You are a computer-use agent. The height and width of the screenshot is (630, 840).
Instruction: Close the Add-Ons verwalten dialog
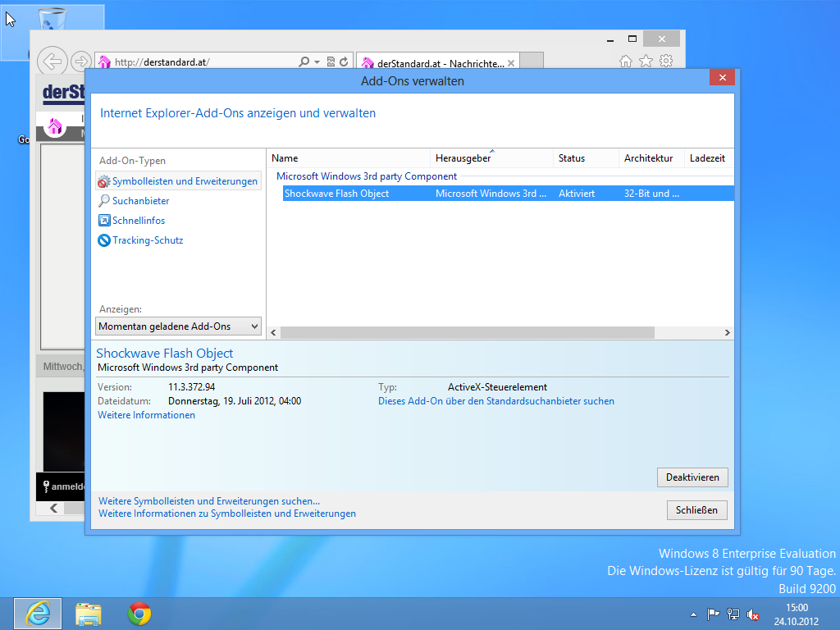point(722,78)
